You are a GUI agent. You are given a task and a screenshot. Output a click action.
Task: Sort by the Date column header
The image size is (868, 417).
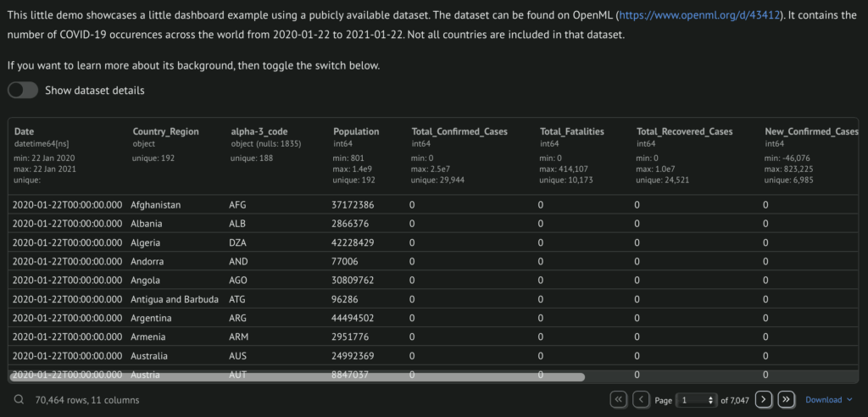(x=25, y=131)
